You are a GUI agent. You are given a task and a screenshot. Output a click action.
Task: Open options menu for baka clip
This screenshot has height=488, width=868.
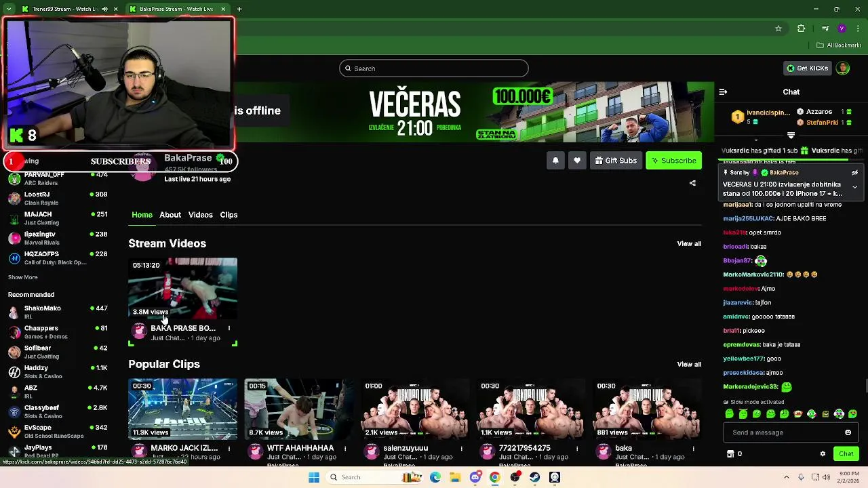pyautogui.click(x=694, y=449)
